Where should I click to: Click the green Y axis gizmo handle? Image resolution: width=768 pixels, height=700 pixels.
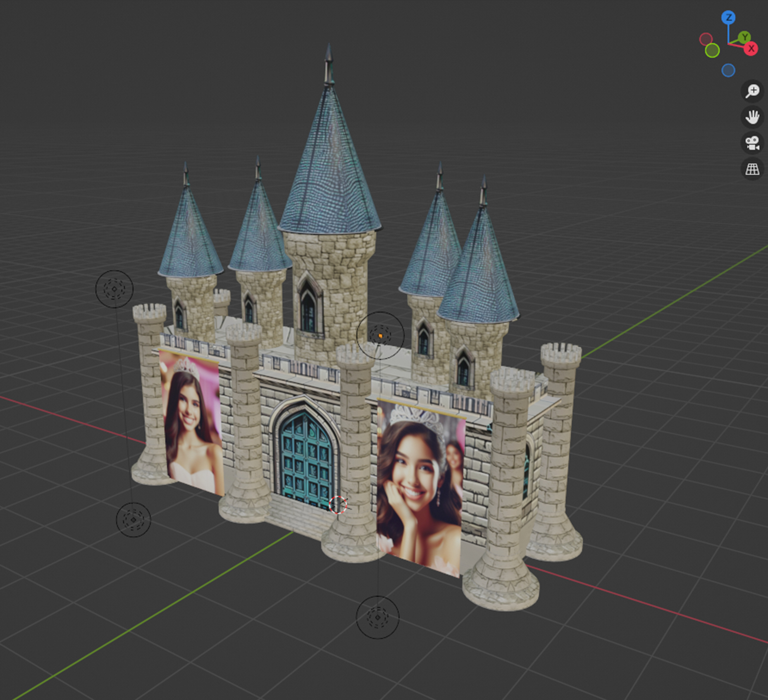744,38
